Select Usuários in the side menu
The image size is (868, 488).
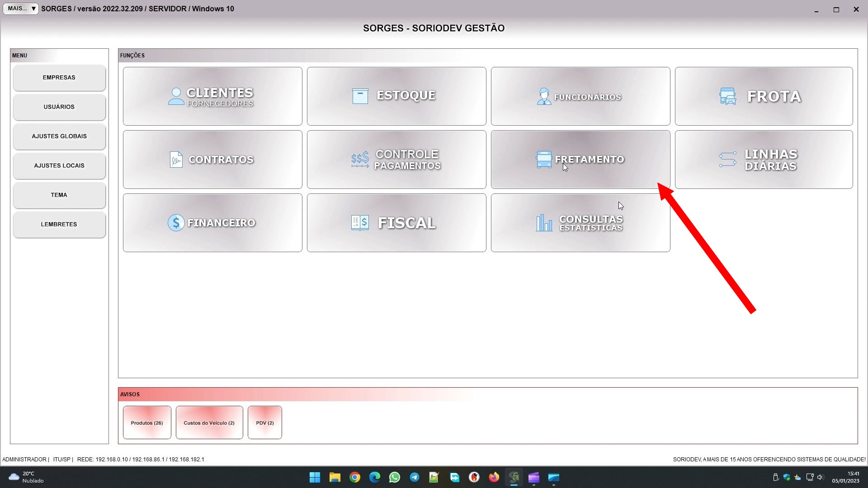(x=59, y=107)
